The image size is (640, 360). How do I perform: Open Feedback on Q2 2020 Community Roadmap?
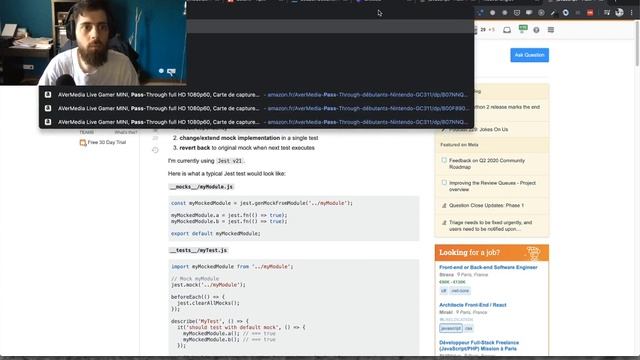(x=487, y=164)
